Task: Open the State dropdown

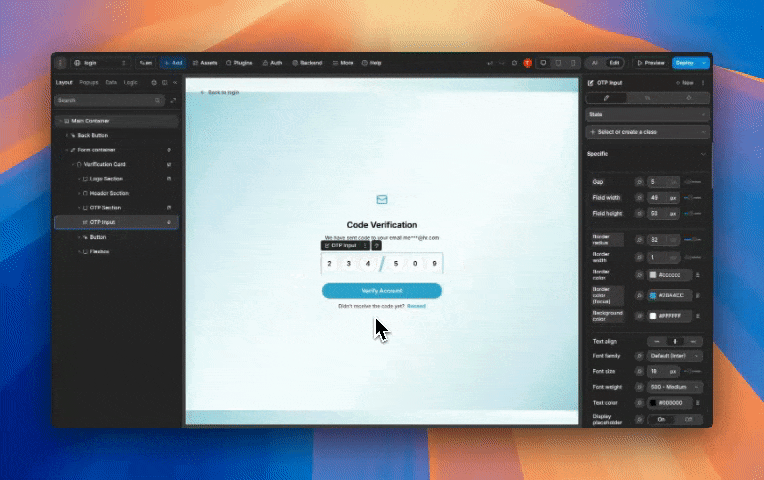Action: [x=648, y=115]
